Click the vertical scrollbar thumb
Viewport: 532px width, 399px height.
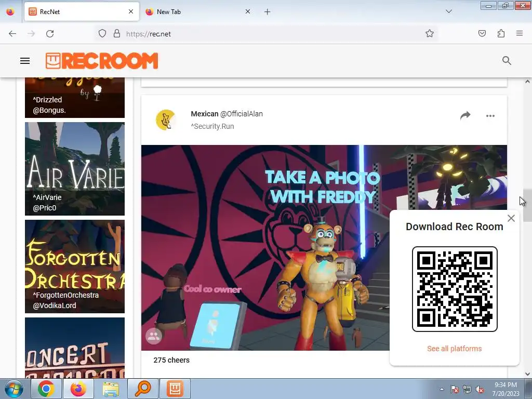click(527, 205)
